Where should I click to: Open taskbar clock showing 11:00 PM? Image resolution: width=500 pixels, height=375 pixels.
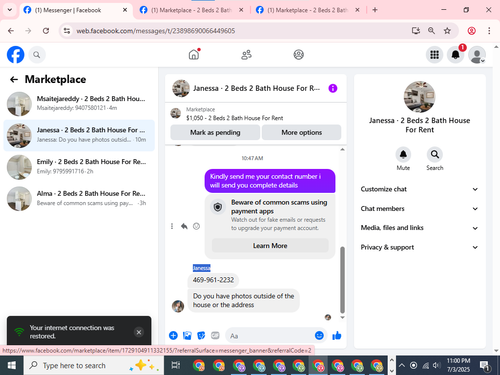458,365
